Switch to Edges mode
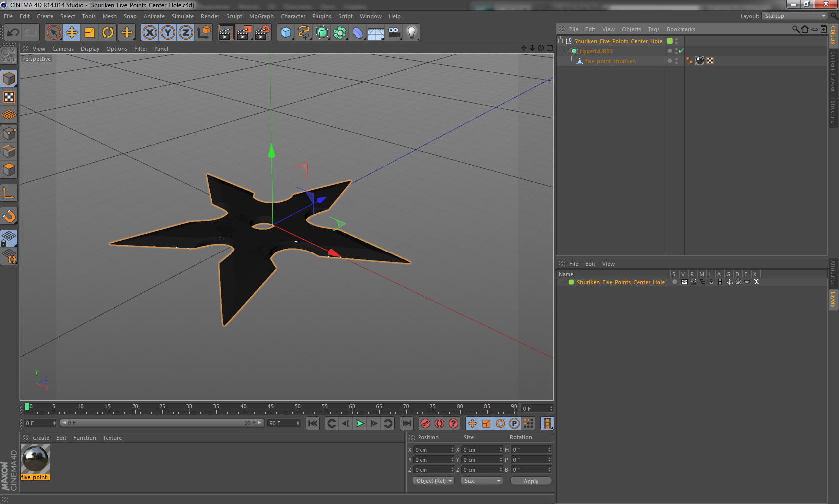 [9, 152]
